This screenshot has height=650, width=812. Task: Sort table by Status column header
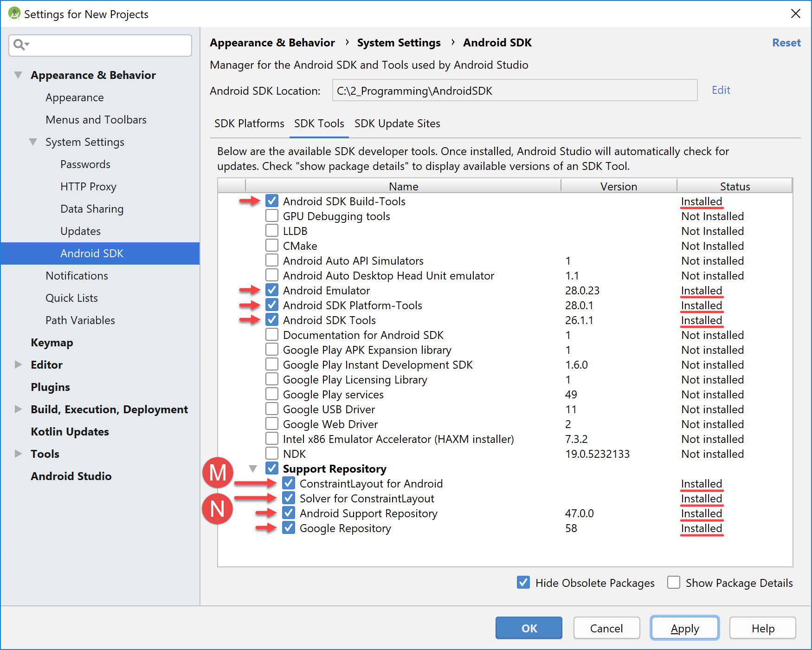[735, 186]
